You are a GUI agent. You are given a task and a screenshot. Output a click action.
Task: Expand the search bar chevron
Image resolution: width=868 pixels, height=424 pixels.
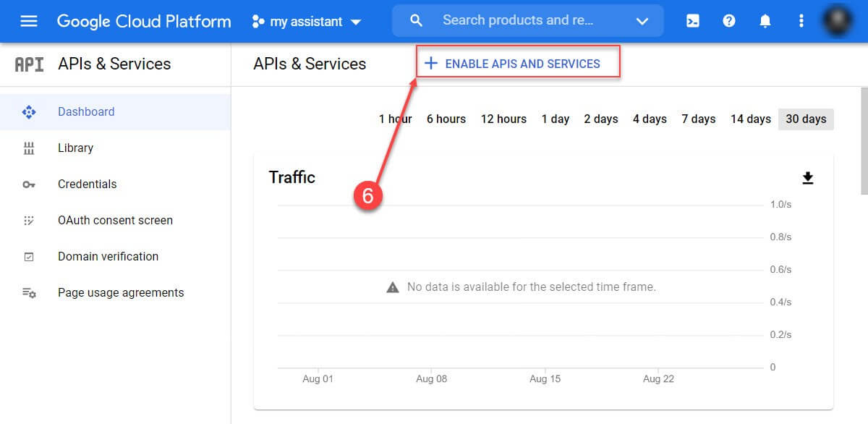coord(642,20)
